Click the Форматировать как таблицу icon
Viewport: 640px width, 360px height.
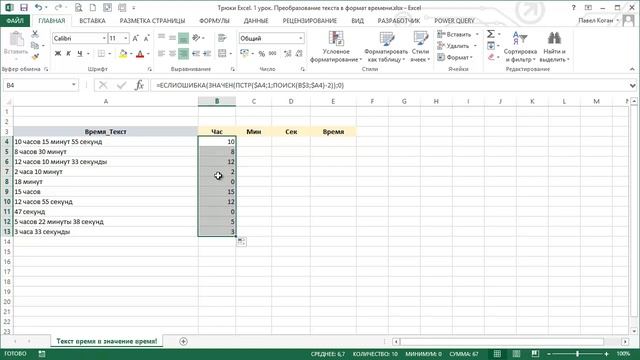point(386,38)
